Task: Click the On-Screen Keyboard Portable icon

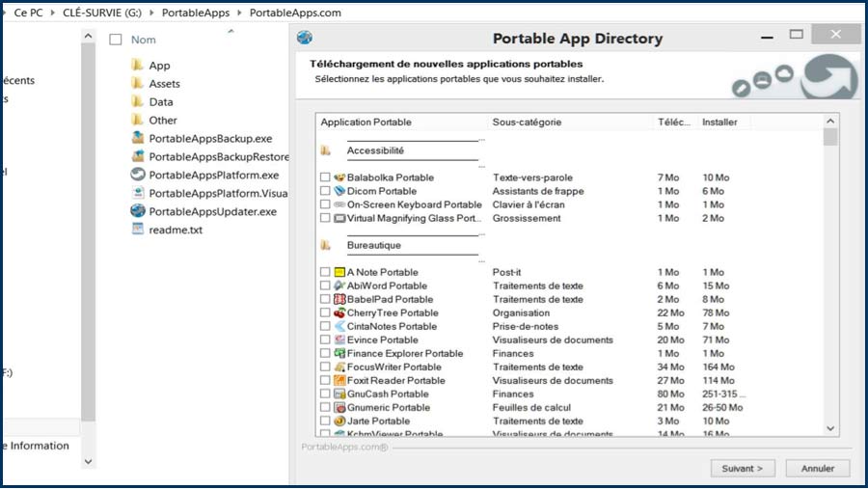Action: pyautogui.click(x=339, y=204)
